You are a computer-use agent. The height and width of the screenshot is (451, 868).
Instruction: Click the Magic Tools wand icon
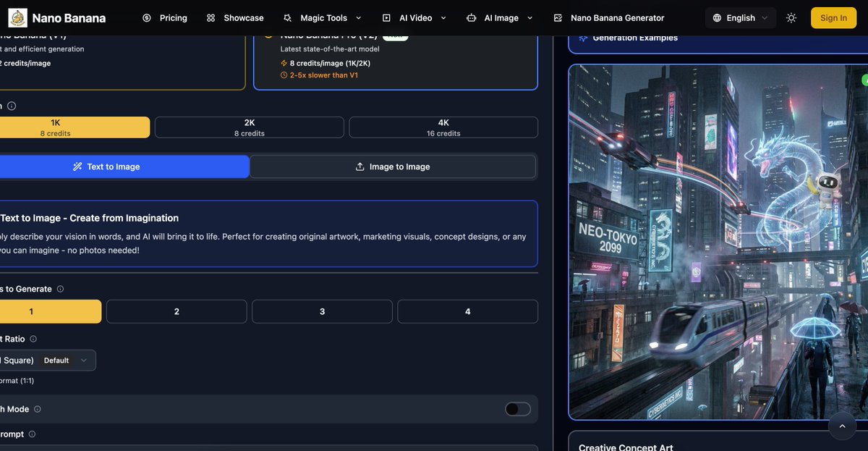[x=287, y=18]
